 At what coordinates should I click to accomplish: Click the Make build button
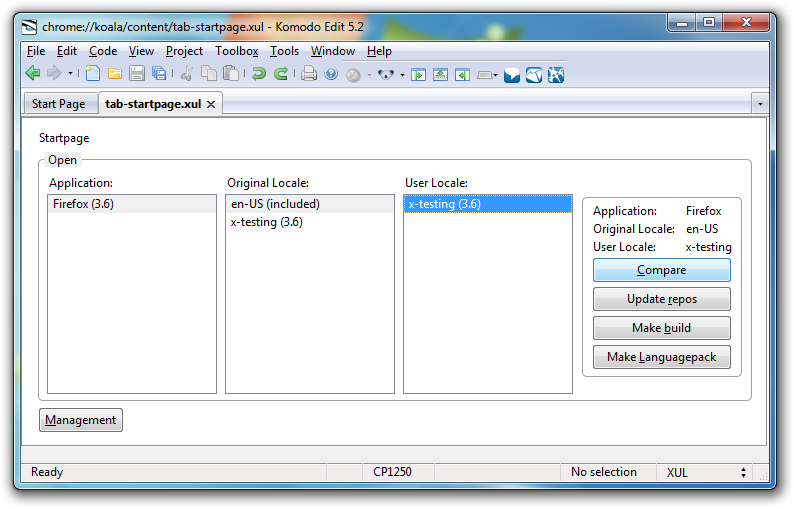pos(661,328)
